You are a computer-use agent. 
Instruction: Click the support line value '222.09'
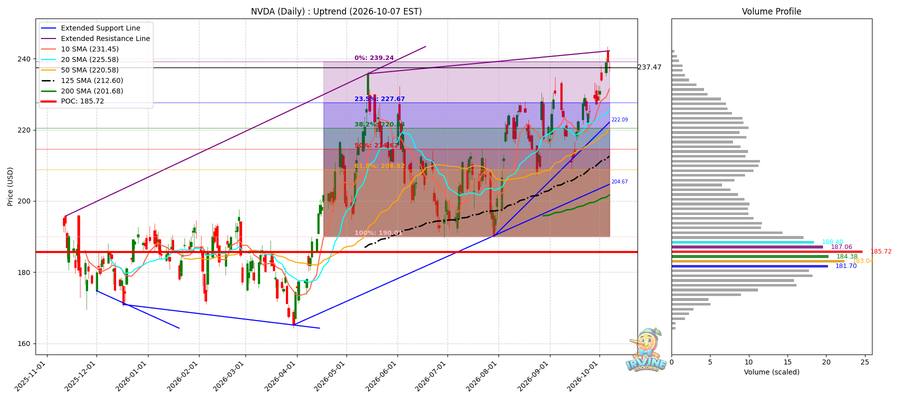[620, 120]
